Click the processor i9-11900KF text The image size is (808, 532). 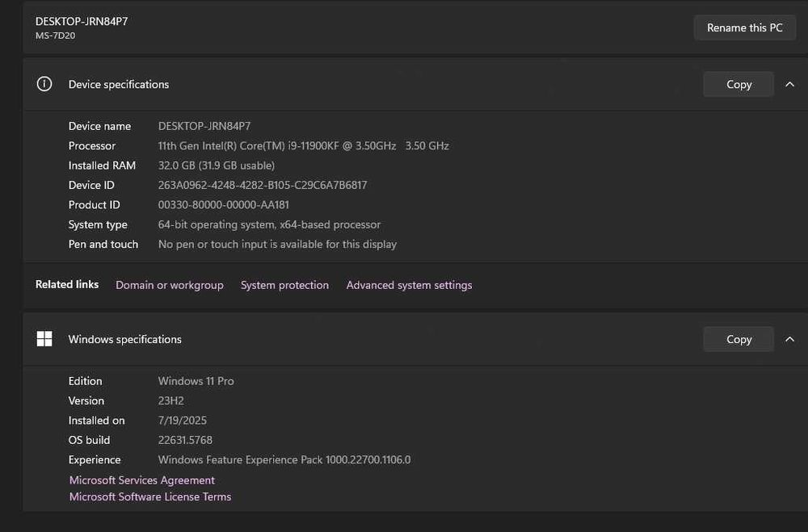click(303, 146)
